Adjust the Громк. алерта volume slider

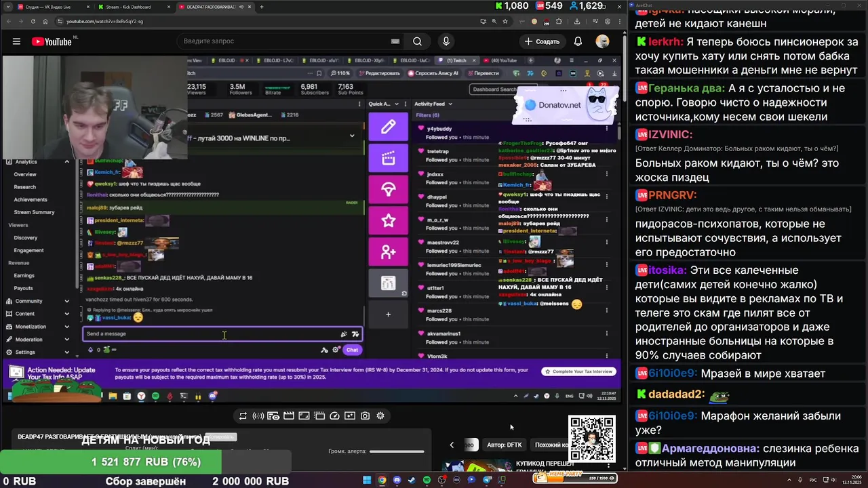point(397,451)
